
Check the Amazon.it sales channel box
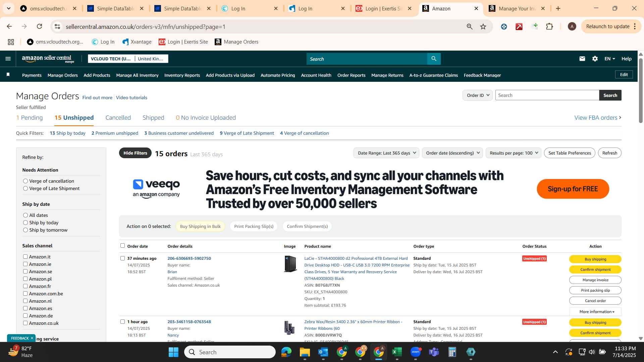click(25, 256)
